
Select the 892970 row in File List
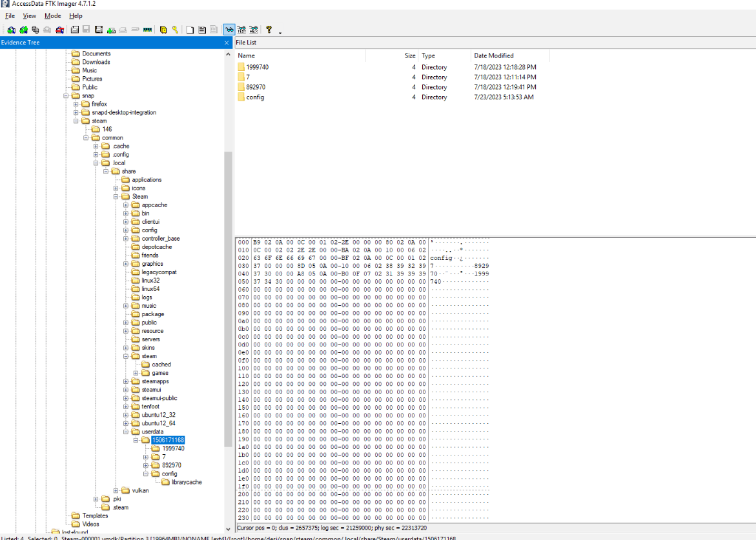click(x=387, y=87)
